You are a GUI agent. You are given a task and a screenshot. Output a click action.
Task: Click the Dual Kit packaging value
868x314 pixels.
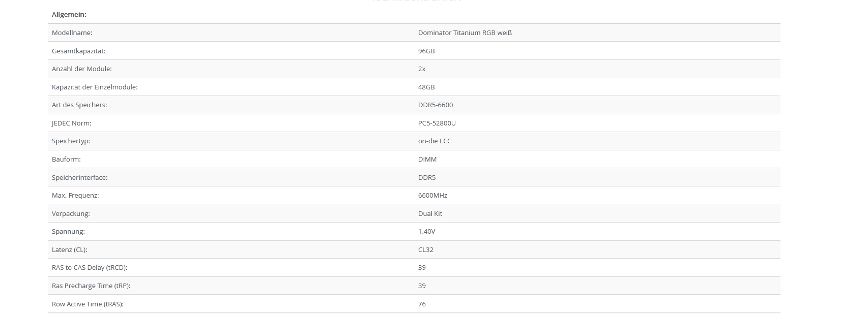(x=430, y=213)
